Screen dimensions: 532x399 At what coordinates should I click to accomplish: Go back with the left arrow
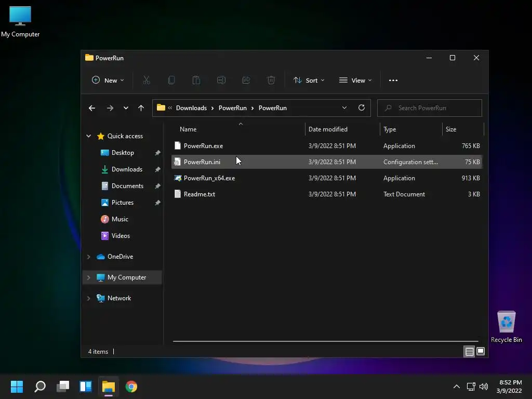coord(92,108)
